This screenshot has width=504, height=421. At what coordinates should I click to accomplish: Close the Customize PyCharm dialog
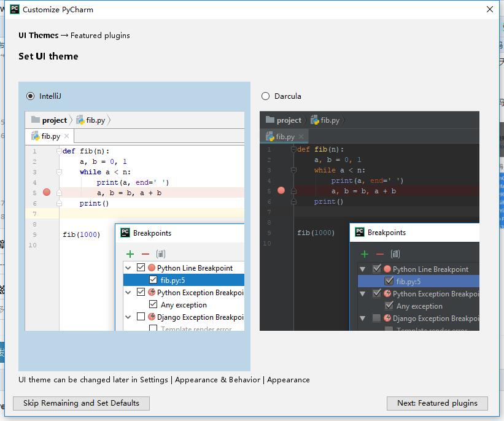pos(489,9)
